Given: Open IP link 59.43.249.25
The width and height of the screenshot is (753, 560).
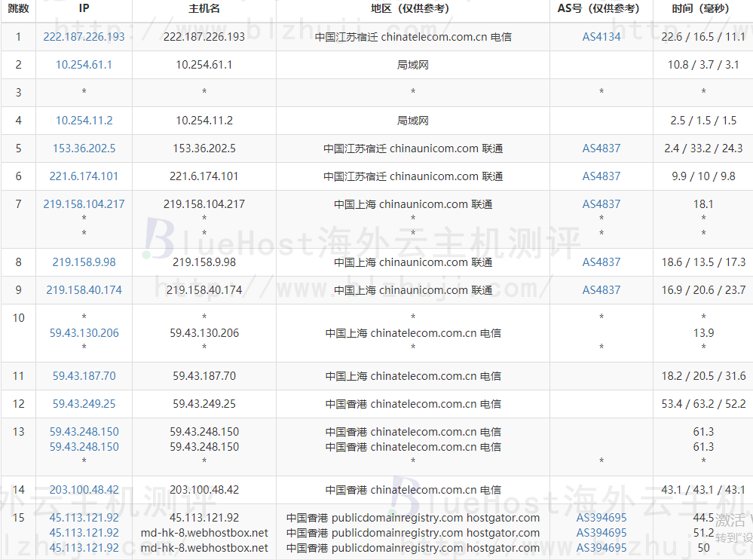Looking at the screenshot, I should 84,403.
